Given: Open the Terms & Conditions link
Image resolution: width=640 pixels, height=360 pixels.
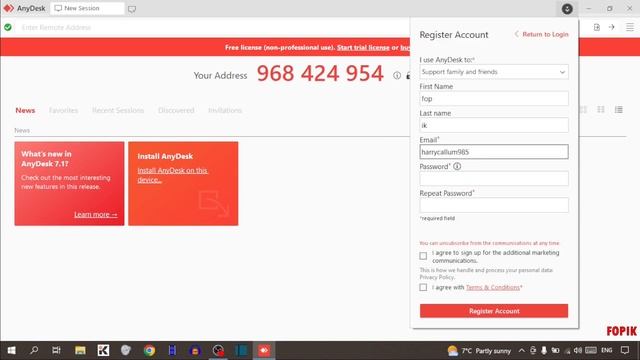Looking at the screenshot, I should click(493, 287).
